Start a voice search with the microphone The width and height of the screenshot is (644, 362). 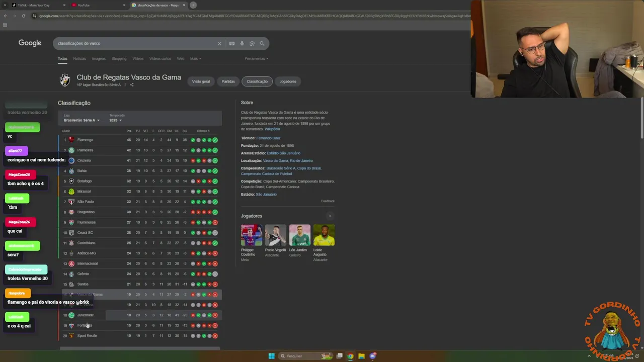242,43
